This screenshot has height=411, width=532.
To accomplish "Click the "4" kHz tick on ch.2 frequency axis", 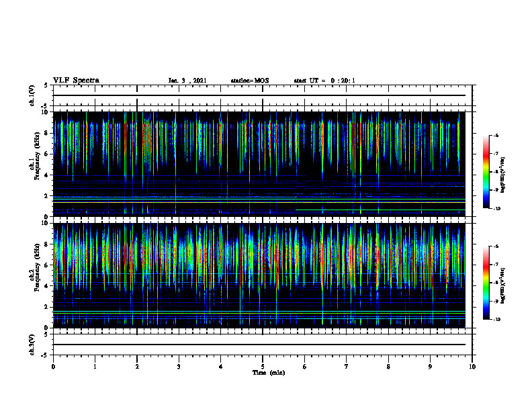I will pos(46,286).
